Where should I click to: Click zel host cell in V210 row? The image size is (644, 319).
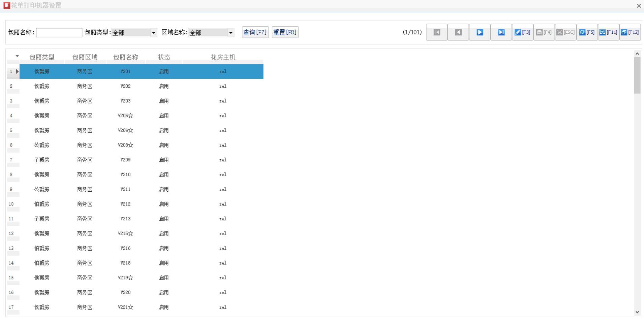[x=223, y=175]
